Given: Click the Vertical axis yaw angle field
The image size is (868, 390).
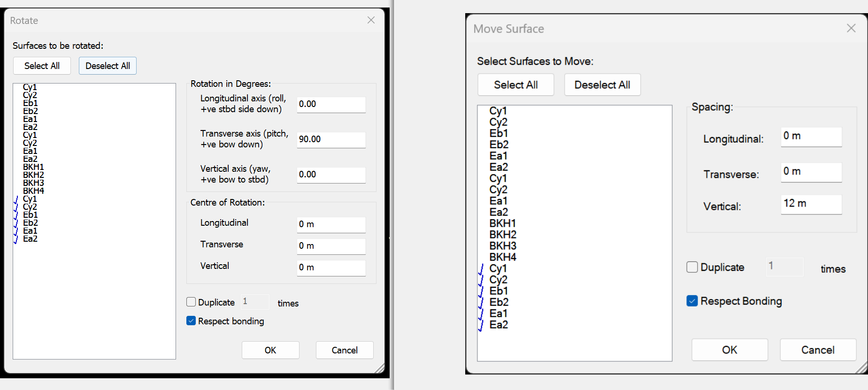Looking at the screenshot, I should [x=330, y=175].
